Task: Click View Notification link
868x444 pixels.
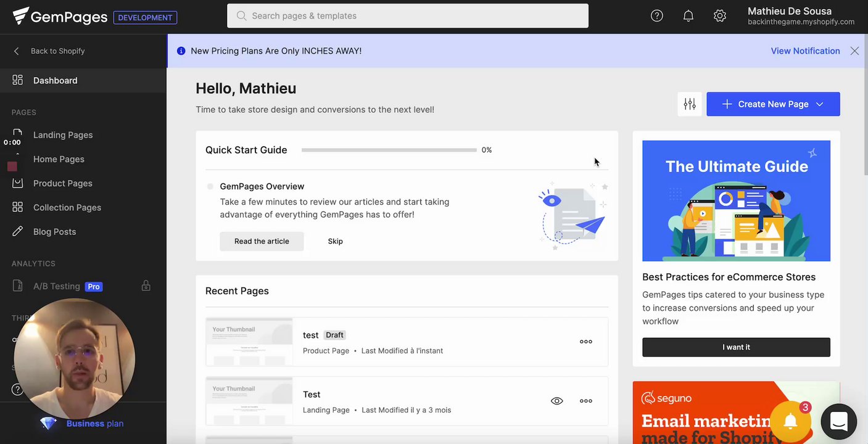Action: pyautogui.click(x=805, y=51)
